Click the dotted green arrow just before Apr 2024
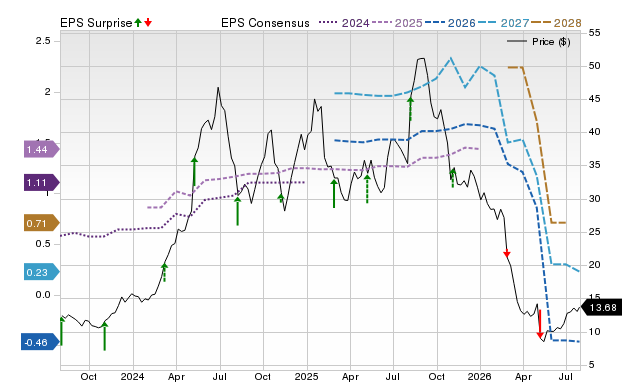640x382 pixels. tap(164, 273)
